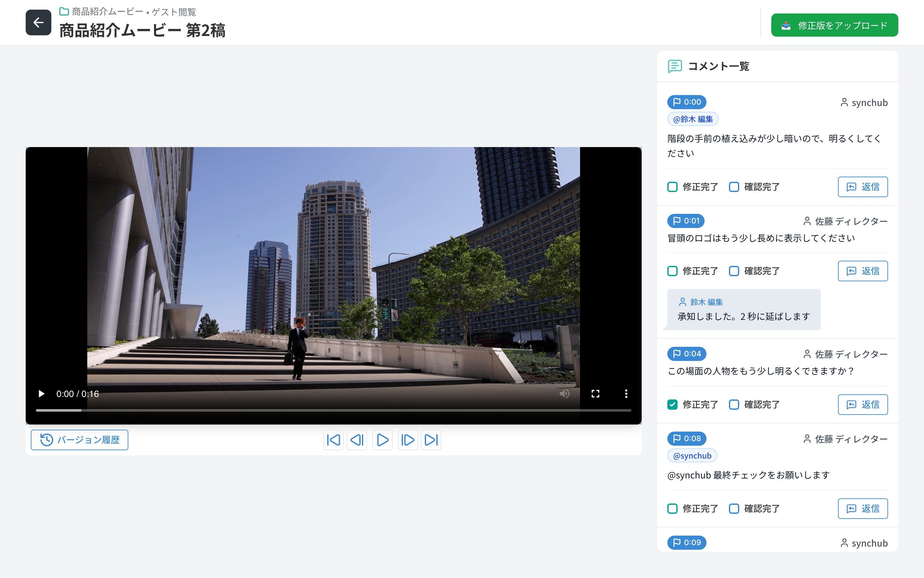
Task: Reply to the 冒頭のロゴ comment with 返信
Action: (x=862, y=271)
